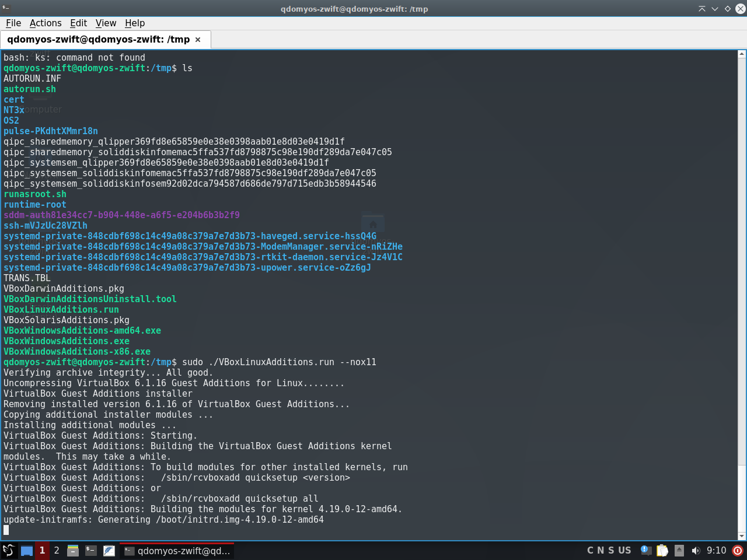Launch the terminal quicklaunch icon in panel
747x560 pixels.
91,550
